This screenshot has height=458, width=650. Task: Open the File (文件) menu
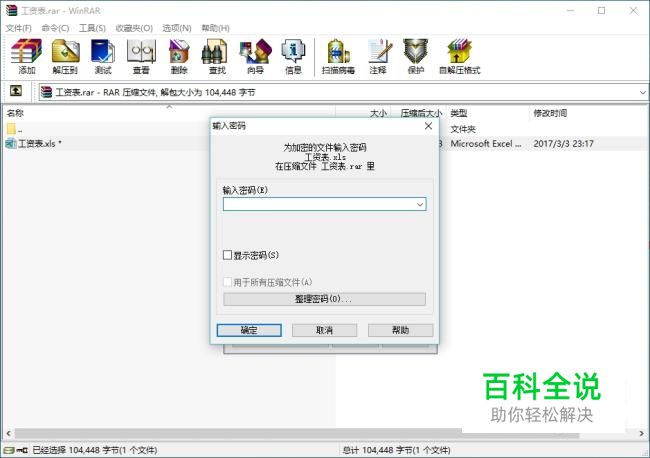18,28
